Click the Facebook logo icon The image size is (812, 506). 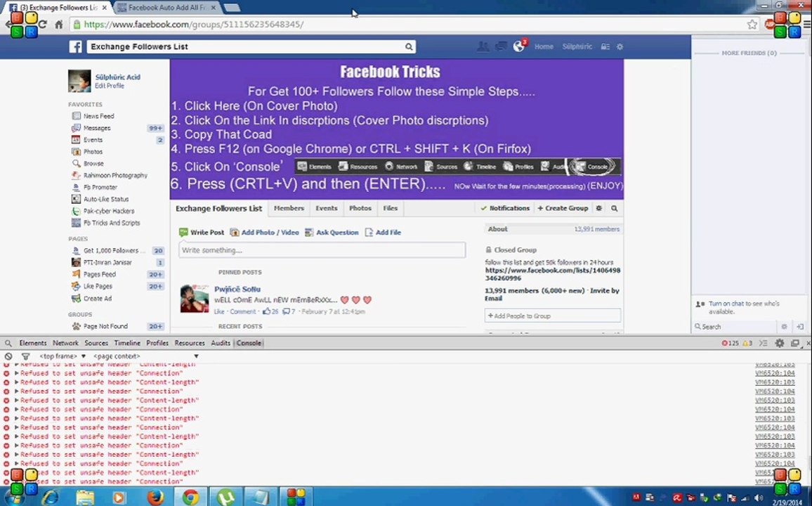[x=76, y=46]
